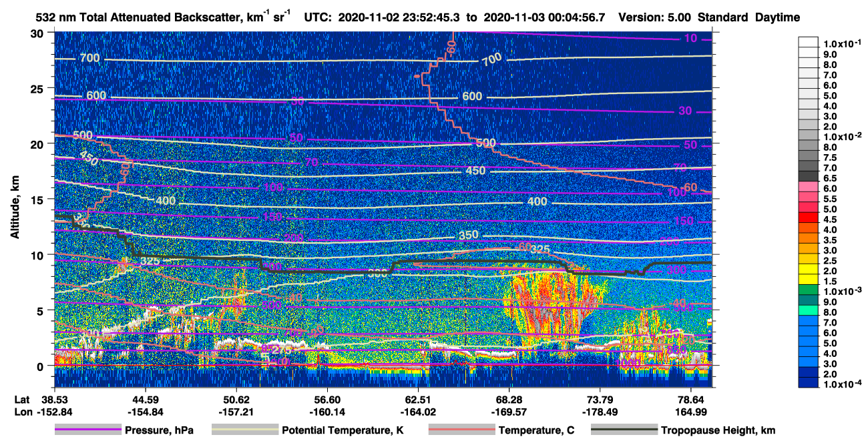
Task: Click the right '400' potential temperature contour label
Action: (x=537, y=201)
